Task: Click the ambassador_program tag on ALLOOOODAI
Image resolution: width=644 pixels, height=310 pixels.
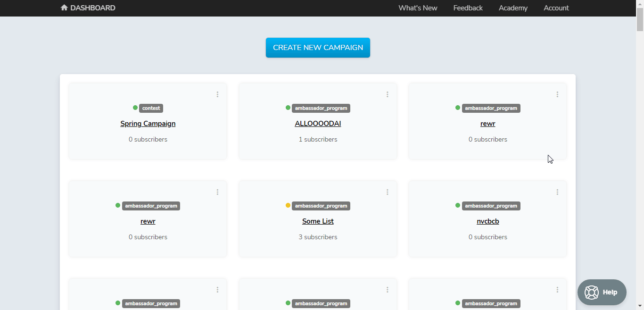Action: (x=321, y=108)
